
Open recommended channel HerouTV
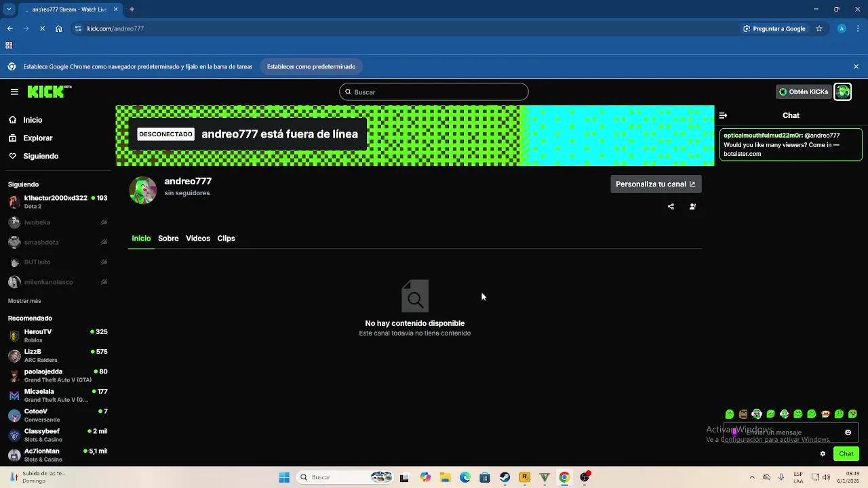click(x=58, y=335)
